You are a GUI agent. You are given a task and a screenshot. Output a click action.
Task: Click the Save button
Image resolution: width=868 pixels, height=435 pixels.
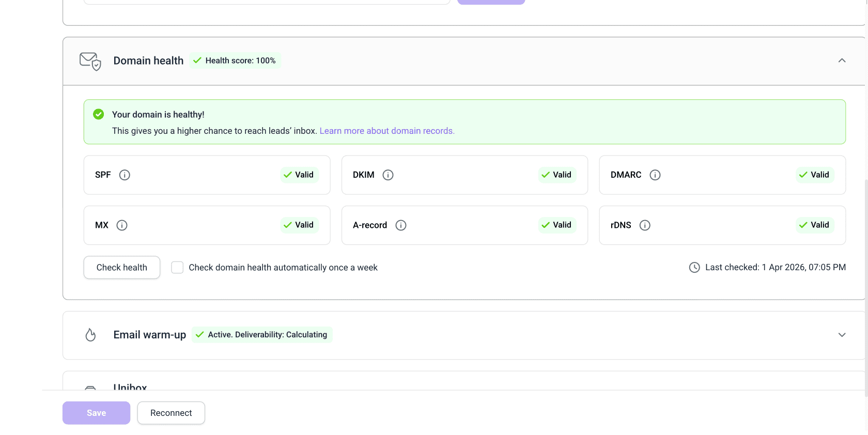click(96, 413)
